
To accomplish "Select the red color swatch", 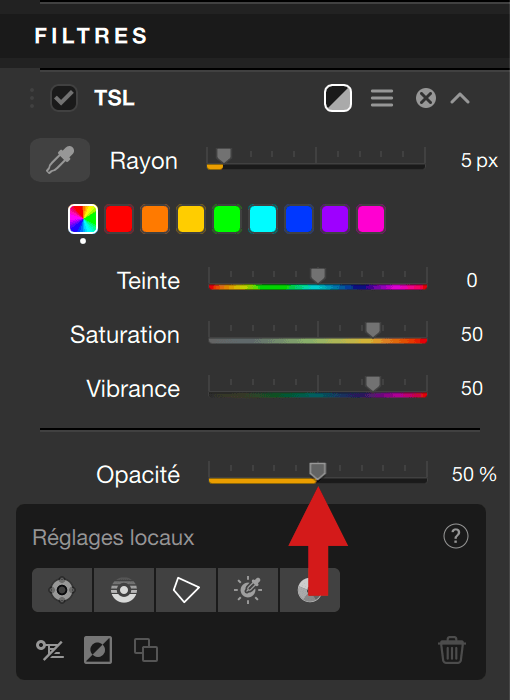I will (119, 219).
